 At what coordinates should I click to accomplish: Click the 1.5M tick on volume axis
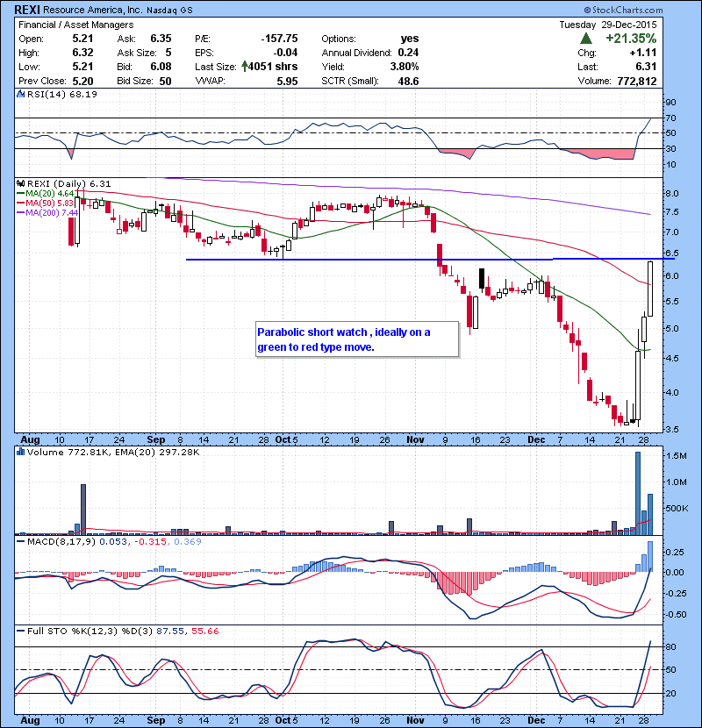(x=676, y=456)
